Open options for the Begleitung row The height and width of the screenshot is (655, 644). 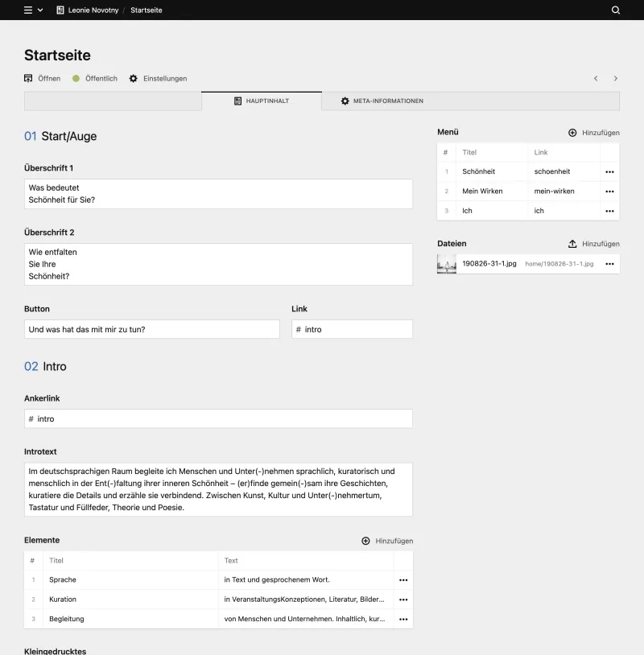click(402, 619)
